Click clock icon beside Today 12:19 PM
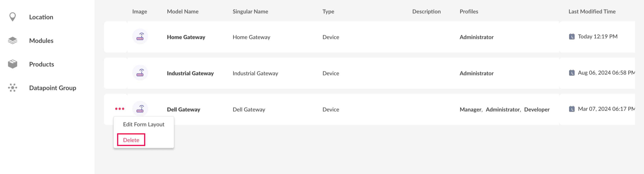The height and width of the screenshot is (174, 644). [572, 37]
